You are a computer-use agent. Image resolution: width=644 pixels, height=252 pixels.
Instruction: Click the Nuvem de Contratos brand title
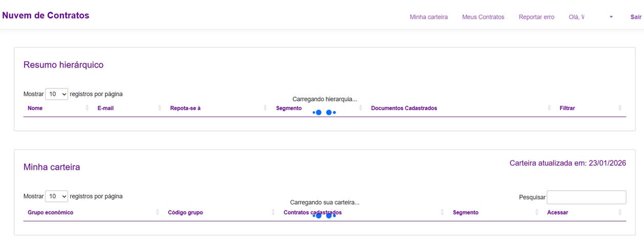tap(46, 15)
